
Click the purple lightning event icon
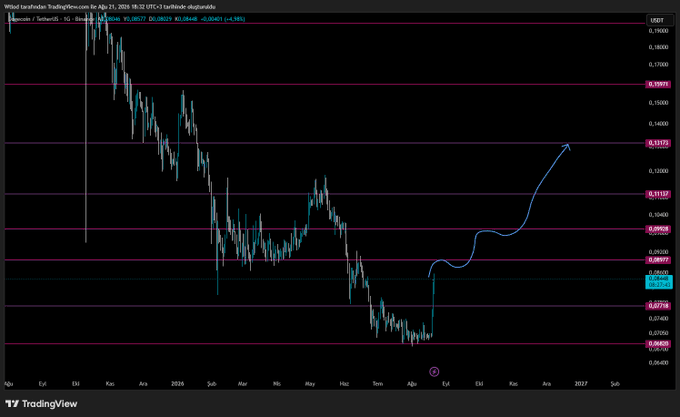[x=434, y=371]
